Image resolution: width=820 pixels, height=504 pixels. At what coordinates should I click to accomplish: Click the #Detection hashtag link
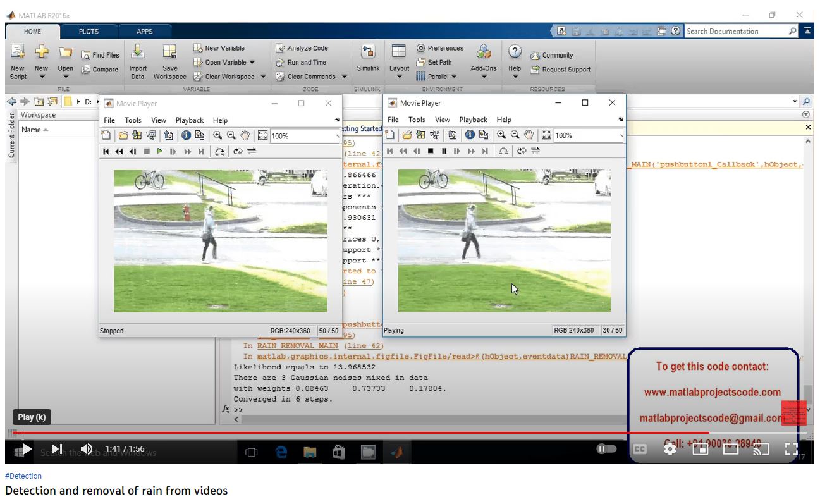pos(23,476)
